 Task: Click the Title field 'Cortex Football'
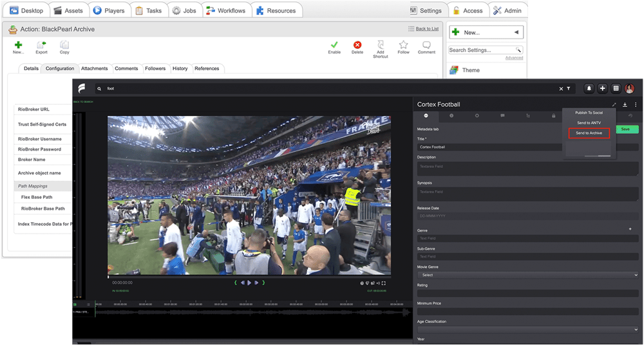click(x=528, y=147)
